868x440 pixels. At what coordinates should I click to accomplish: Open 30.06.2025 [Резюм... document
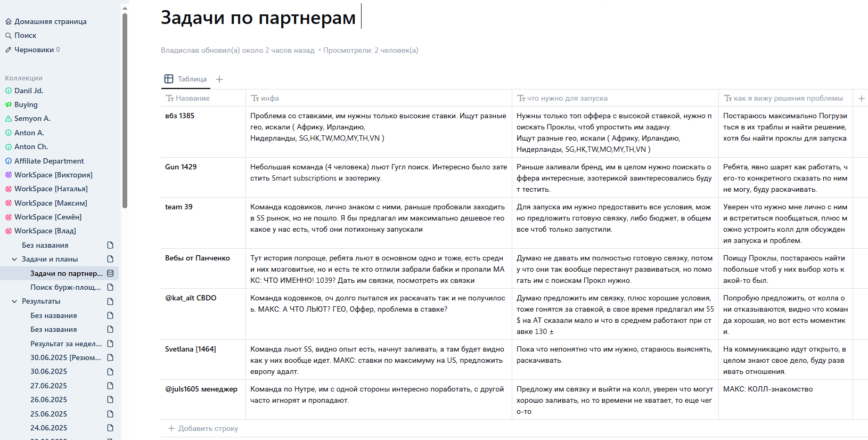[65, 357]
